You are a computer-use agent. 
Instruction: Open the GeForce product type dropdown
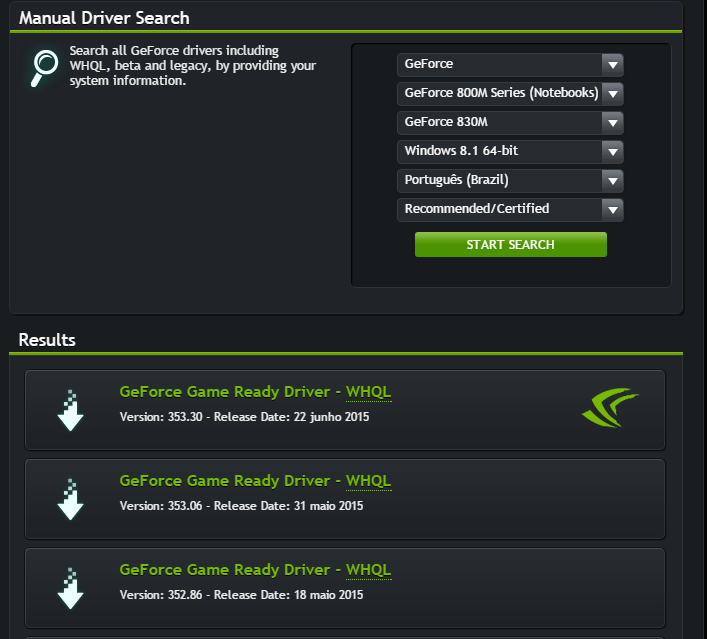(510, 65)
